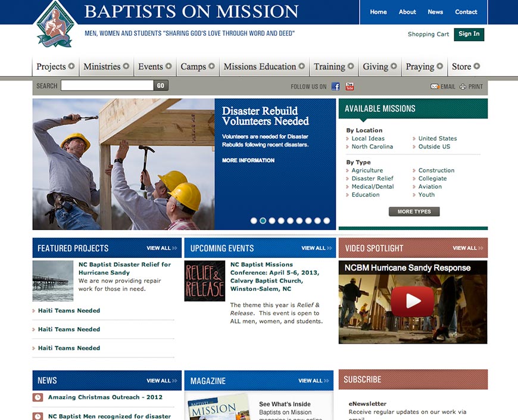Open Amazing Christmas Outreach - 2012 article

point(105,397)
